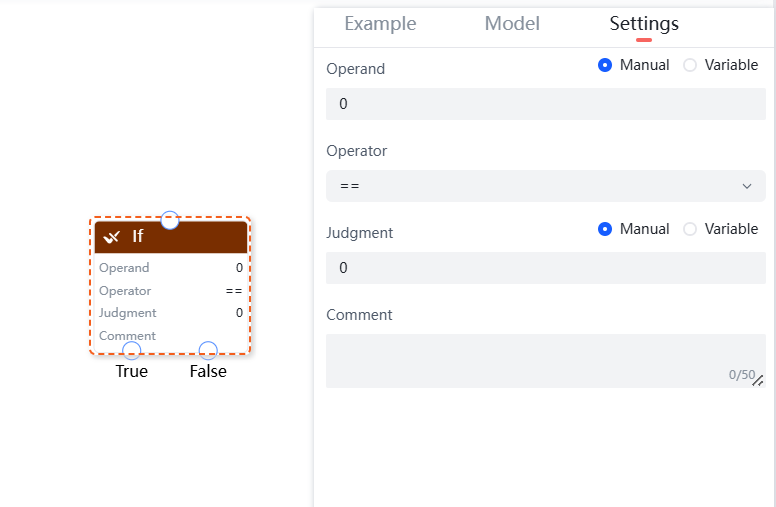This screenshot has width=776, height=507.
Task: Click the Operand value input field
Action: 545,104
